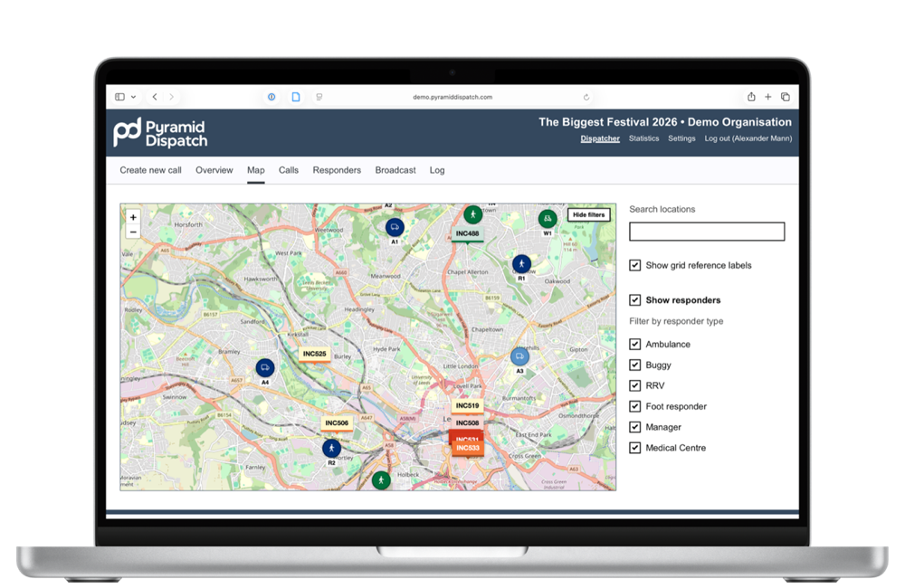Click the red INC533 incident marker

[x=466, y=447]
